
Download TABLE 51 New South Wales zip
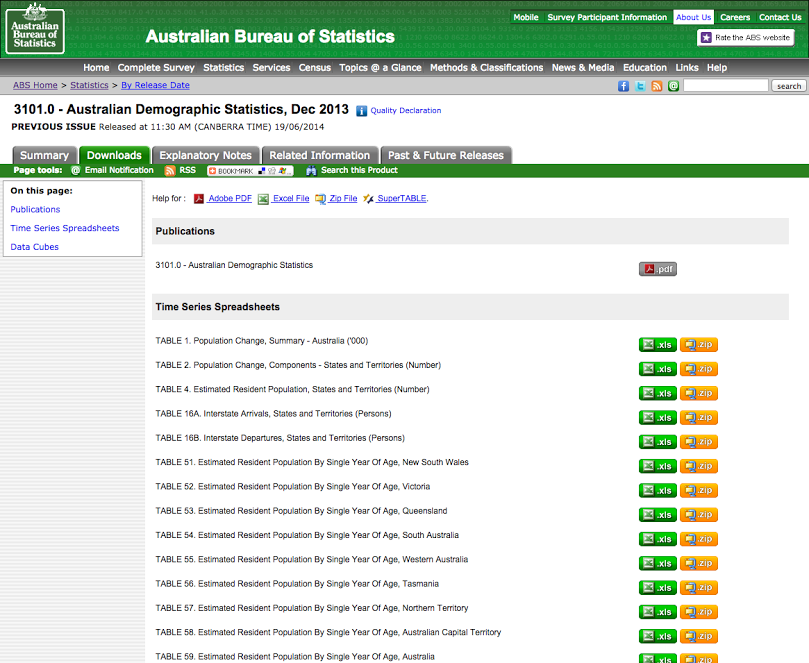point(699,466)
